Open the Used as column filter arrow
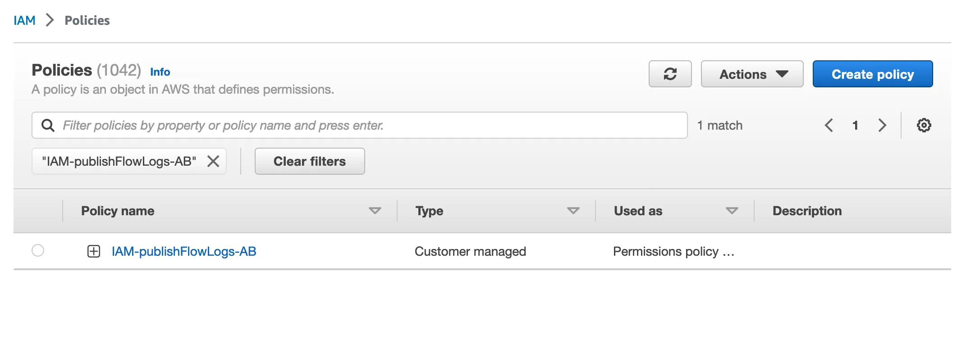Image resolution: width=980 pixels, height=362 pixels. click(732, 211)
